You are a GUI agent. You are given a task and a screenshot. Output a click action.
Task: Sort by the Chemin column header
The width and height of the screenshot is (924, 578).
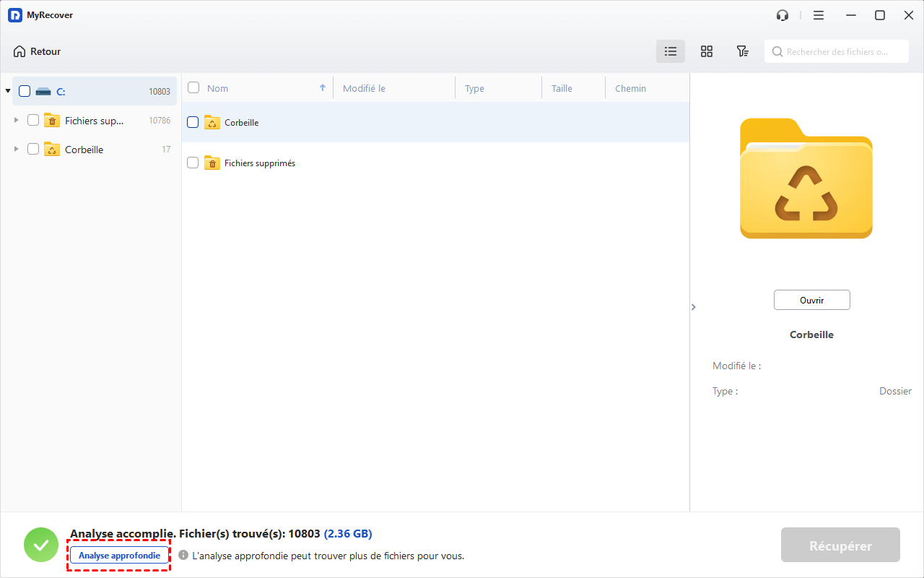(x=631, y=88)
